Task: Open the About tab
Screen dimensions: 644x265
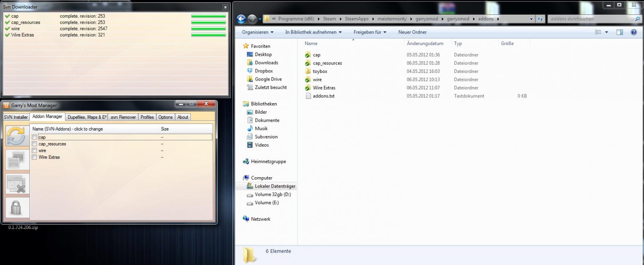Action: click(x=183, y=117)
